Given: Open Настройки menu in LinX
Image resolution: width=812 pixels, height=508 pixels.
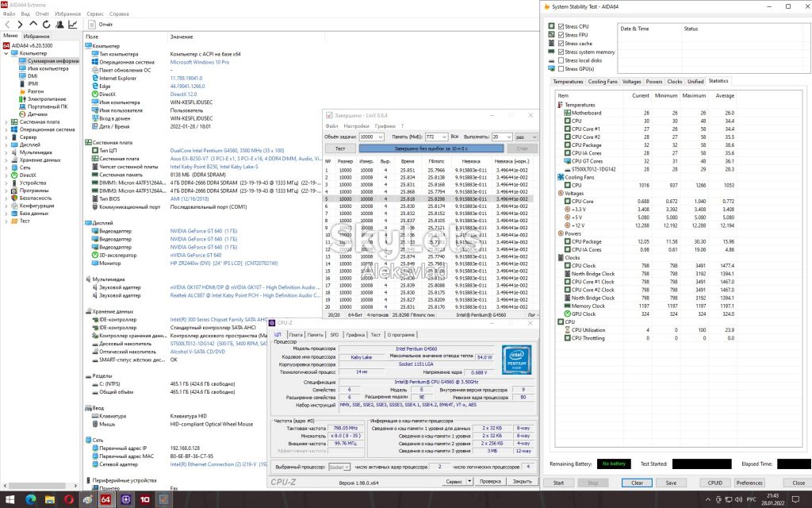Looking at the screenshot, I should click(356, 126).
